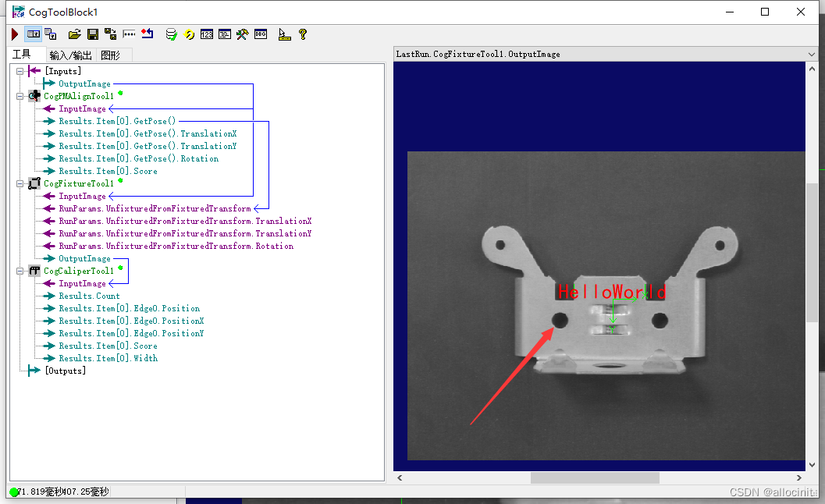The width and height of the screenshot is (825, 504).
Task: Select the CogFixtureTool1 tree row
Action: coord(79,183)
